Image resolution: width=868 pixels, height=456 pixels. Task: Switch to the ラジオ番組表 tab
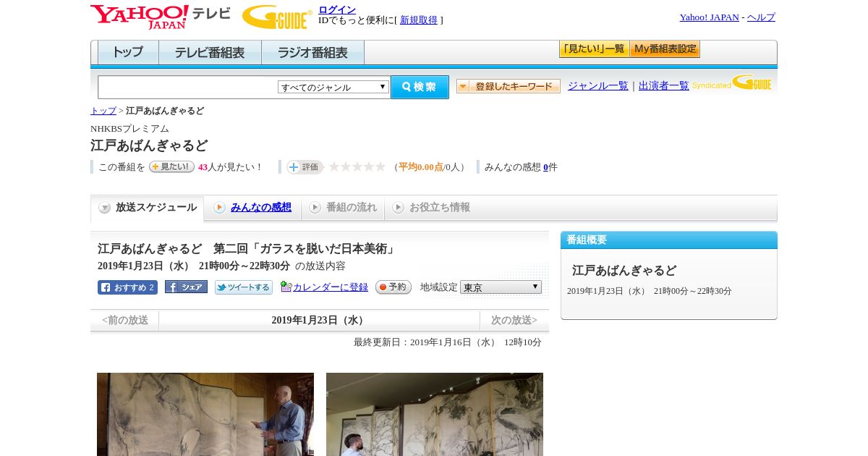[x=312, y=53]
